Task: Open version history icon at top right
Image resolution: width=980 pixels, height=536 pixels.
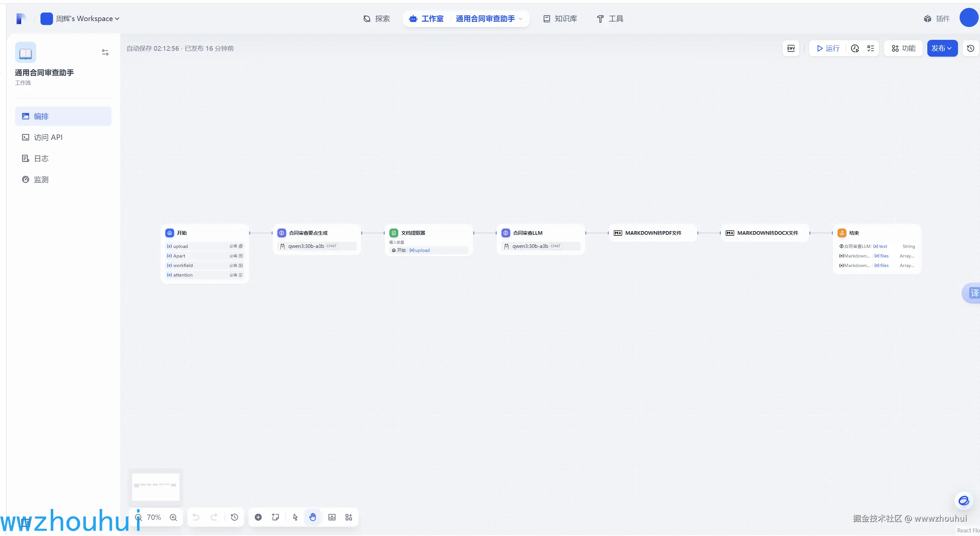Action: (x=970, y=48)
